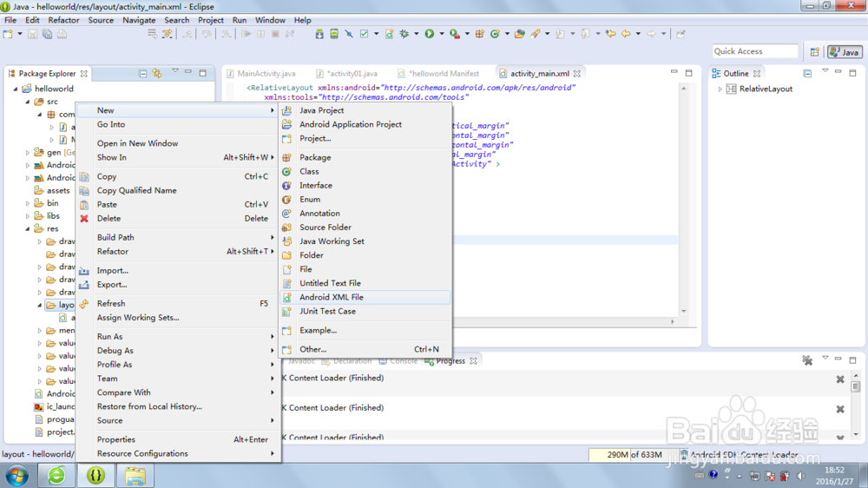Viewport: 868px width, 488px height.
Task: Click the New wizard toolbar icon
Action: (8, 34)
